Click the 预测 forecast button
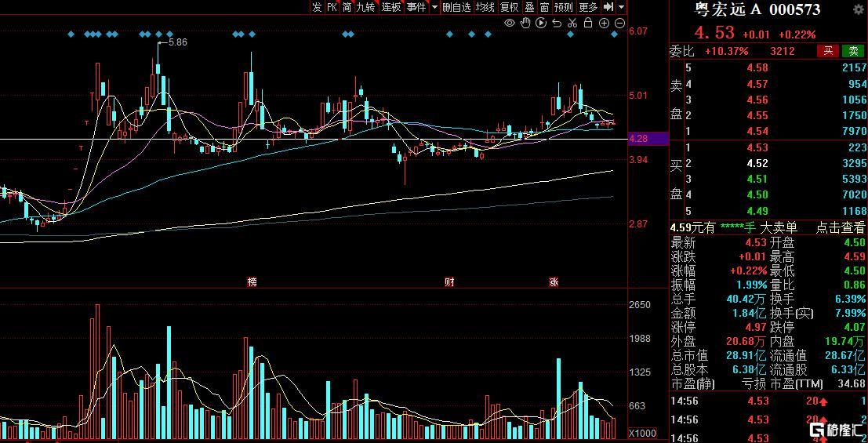The width and height of the screenshot is (868, 443). click(564, 6)
